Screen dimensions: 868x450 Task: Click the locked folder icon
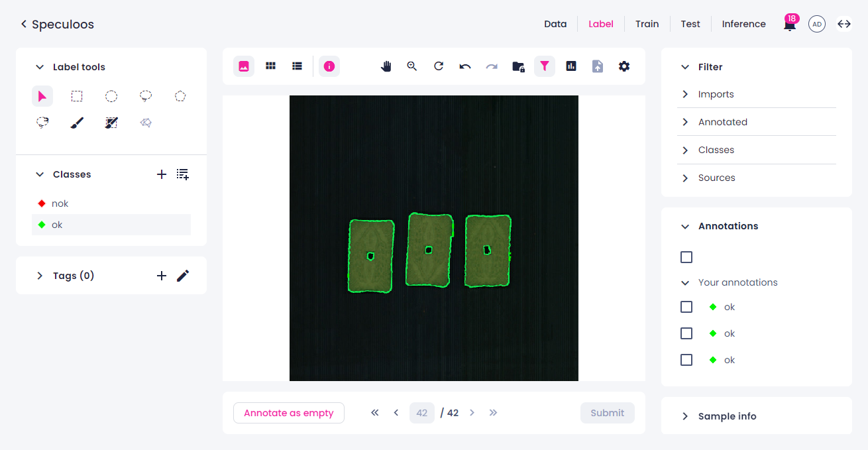518,66
